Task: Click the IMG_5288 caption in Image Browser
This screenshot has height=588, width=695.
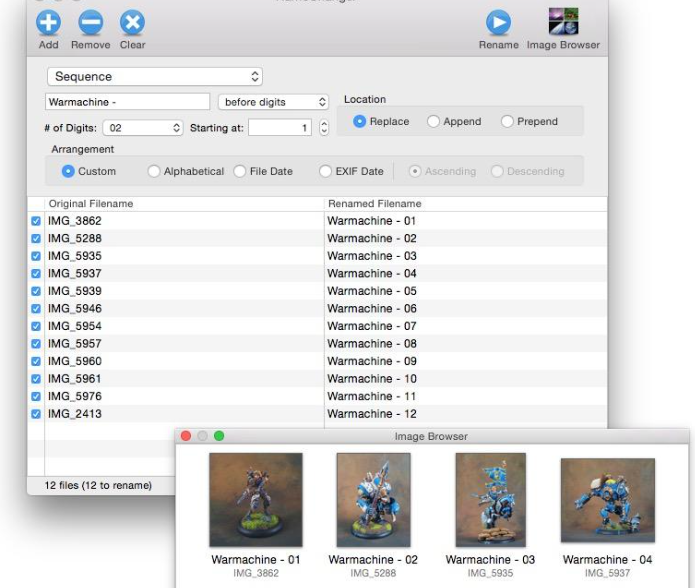Action: [373, 573]
